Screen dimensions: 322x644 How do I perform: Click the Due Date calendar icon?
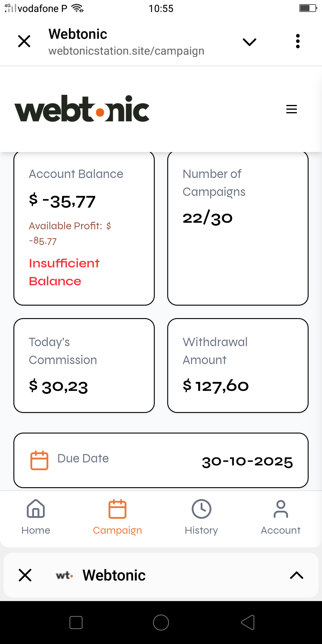tap(39, 460)
